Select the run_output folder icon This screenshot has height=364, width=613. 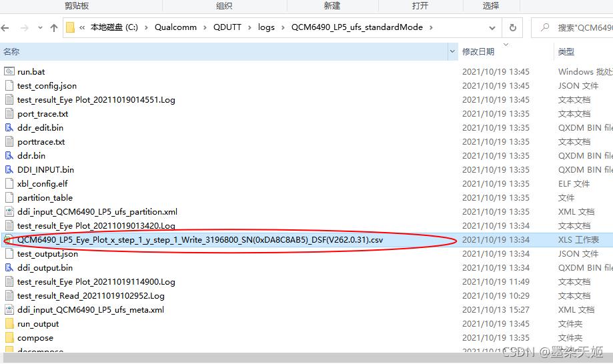pyautogui.click(x=9, y=323)
